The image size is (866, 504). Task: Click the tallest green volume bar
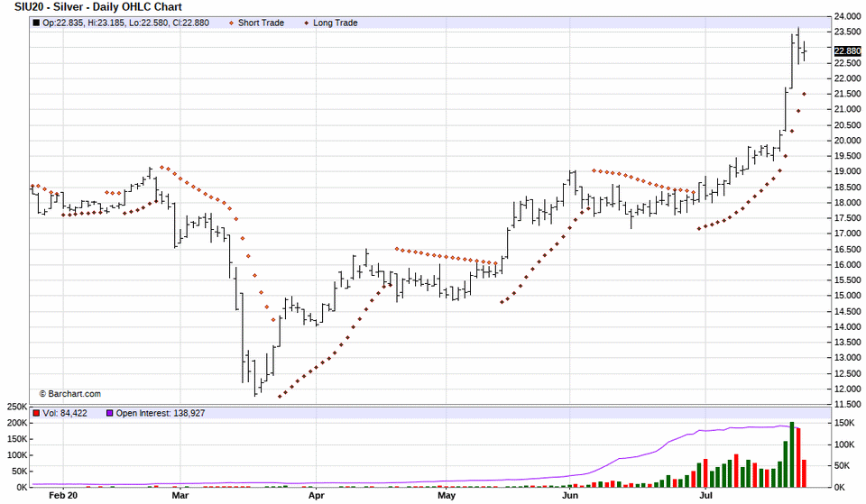coord(792,455)
